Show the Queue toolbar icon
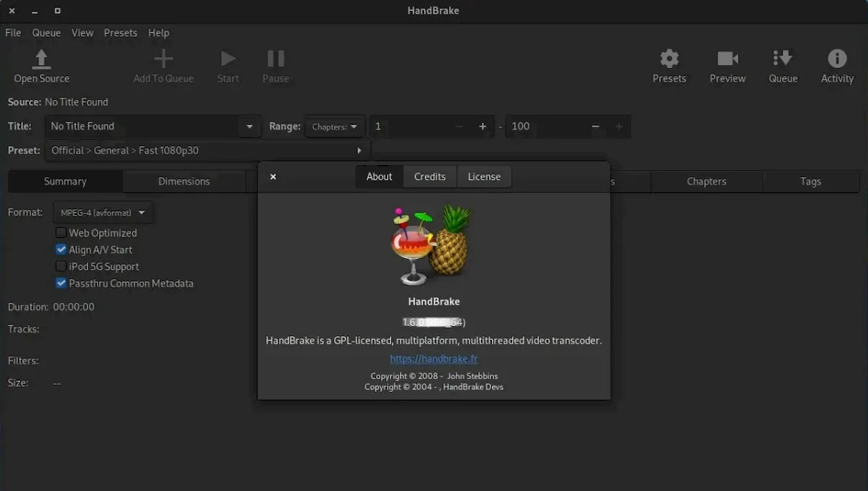 click(x=783, y=59)
